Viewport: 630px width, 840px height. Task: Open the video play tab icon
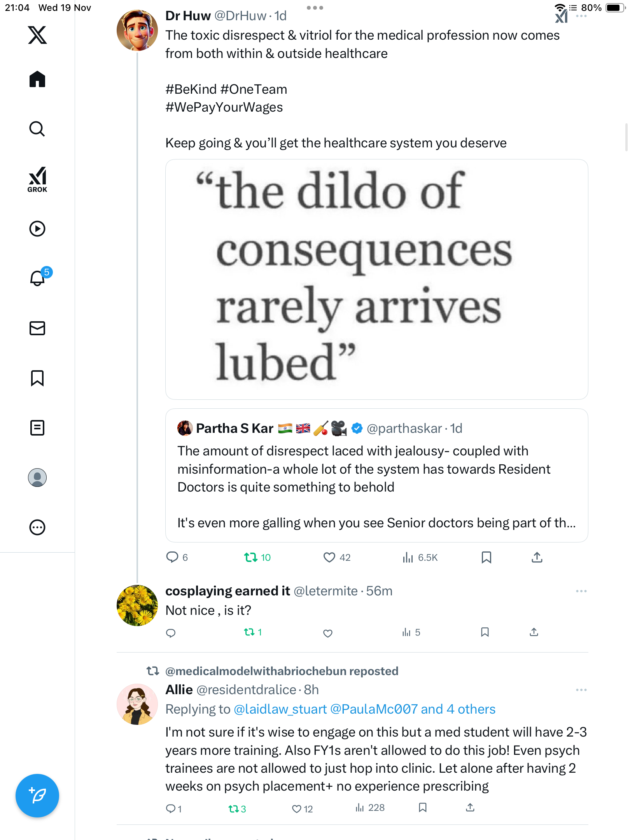(x=37, y=229)
